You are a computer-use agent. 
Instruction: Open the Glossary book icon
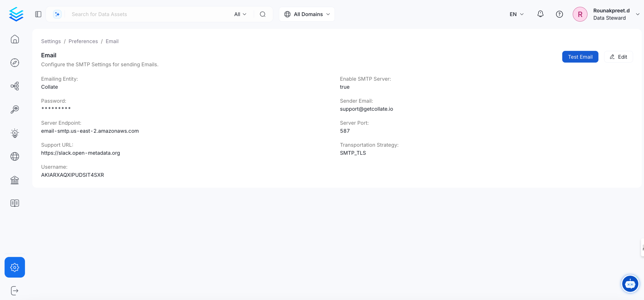click(15, 203)
